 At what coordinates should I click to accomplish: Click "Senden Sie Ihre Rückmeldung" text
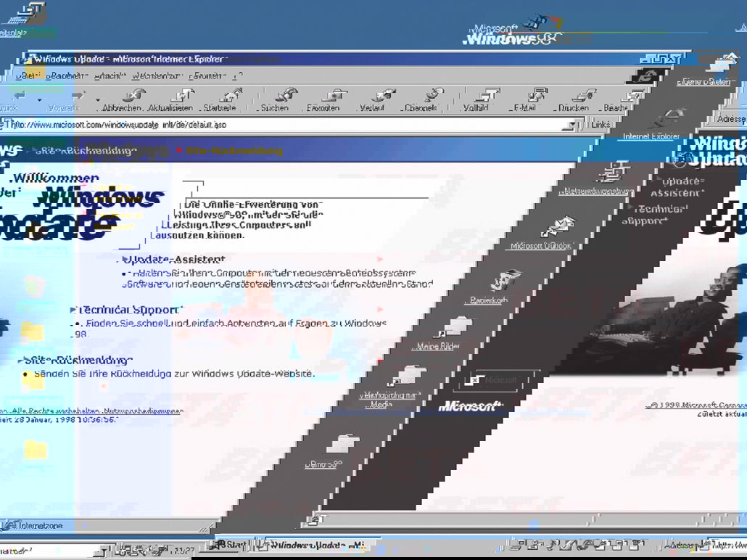(102, 374)
